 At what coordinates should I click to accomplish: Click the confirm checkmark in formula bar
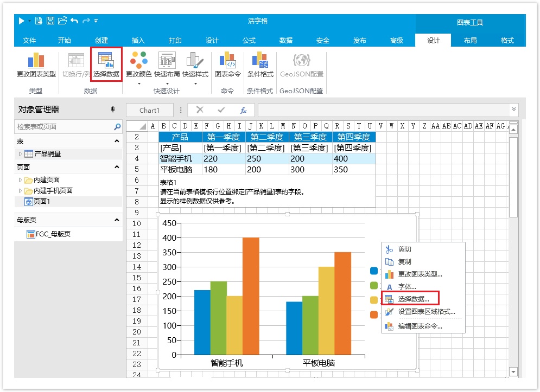click(221, 110)
